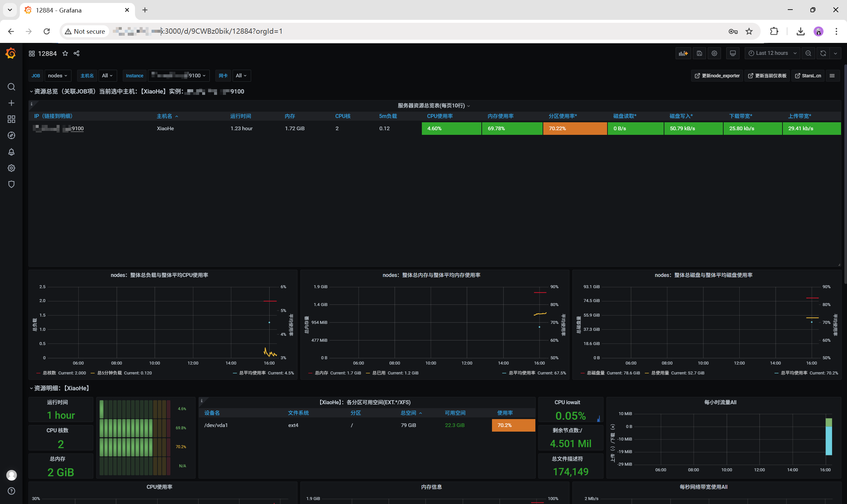
Task: Click the Create plus icon in sidebar
Action: click(x=11, y=103)
